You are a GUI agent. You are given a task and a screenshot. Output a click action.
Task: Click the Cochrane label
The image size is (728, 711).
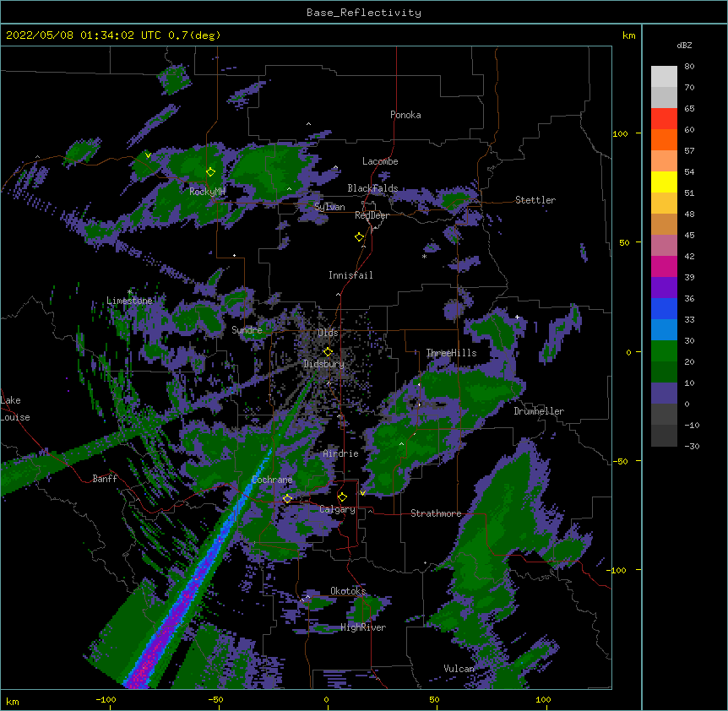point(272,480)
